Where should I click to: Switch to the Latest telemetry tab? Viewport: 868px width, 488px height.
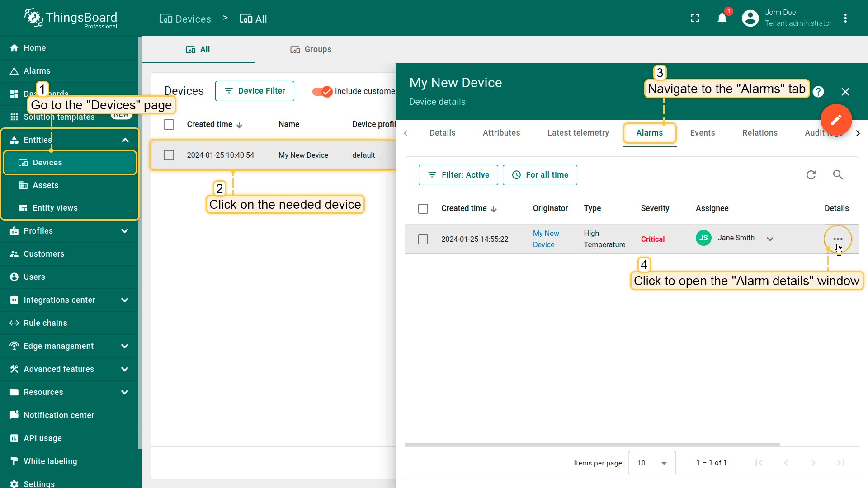pos(578,133)
